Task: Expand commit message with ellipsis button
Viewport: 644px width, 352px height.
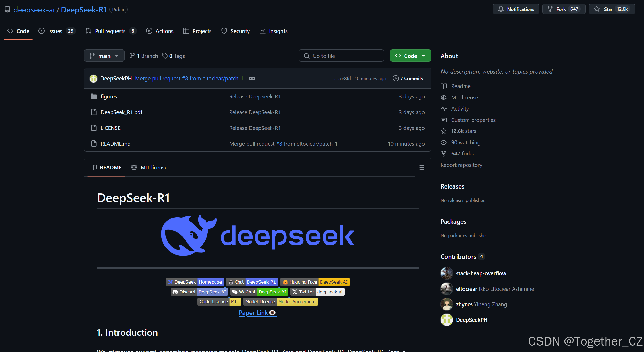Action: pos(252,78)
